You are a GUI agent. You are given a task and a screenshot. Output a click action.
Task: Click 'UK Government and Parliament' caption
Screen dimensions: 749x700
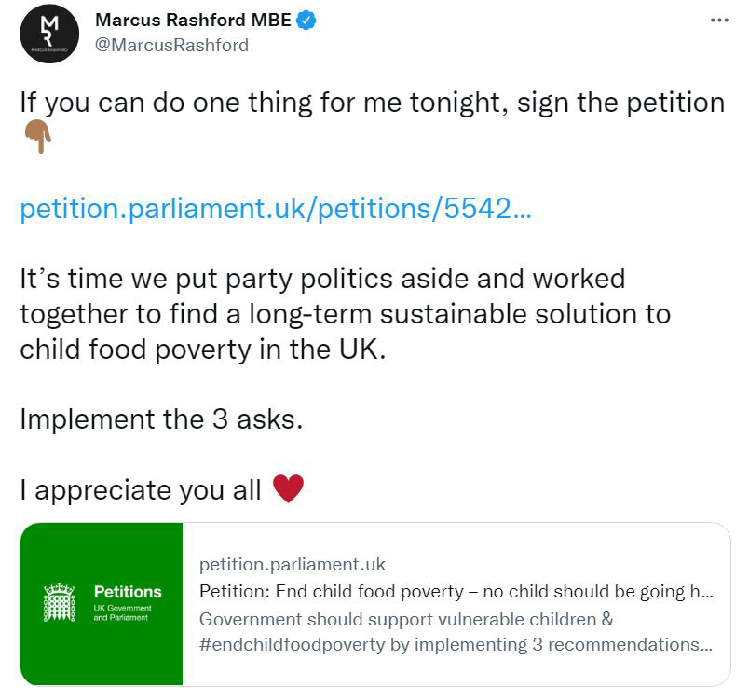[x=122, y=612]
